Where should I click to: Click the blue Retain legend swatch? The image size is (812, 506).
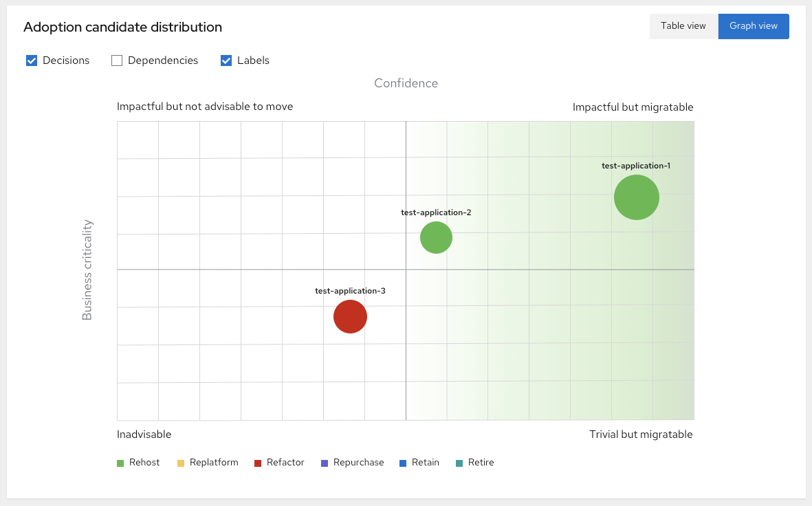click(403, 463)
